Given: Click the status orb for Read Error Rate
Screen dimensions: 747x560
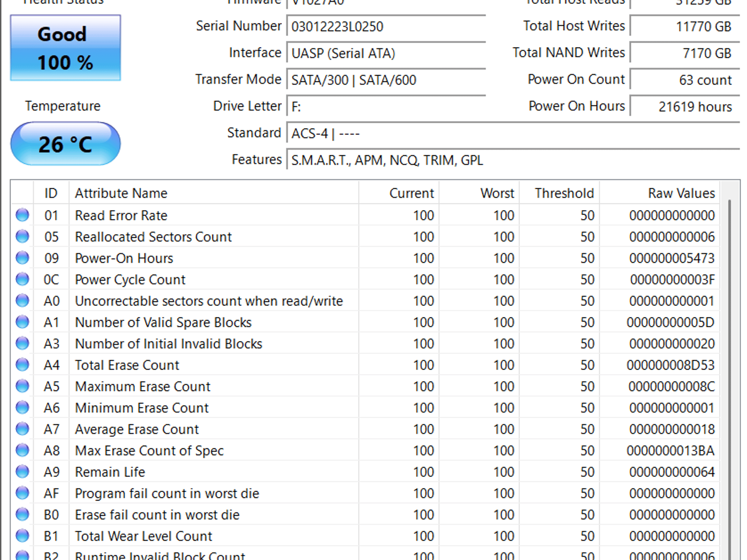Looking at the screenshot, I should coord(22,215).
